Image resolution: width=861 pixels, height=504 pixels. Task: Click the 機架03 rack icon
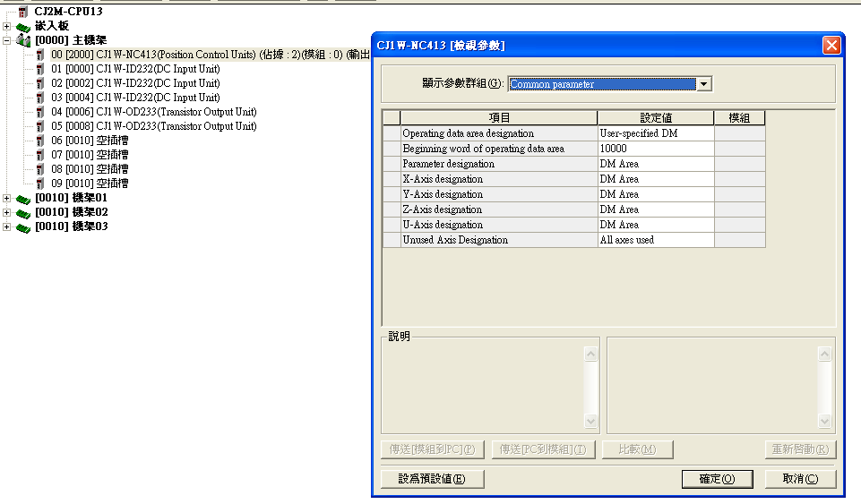pos(23,226)
